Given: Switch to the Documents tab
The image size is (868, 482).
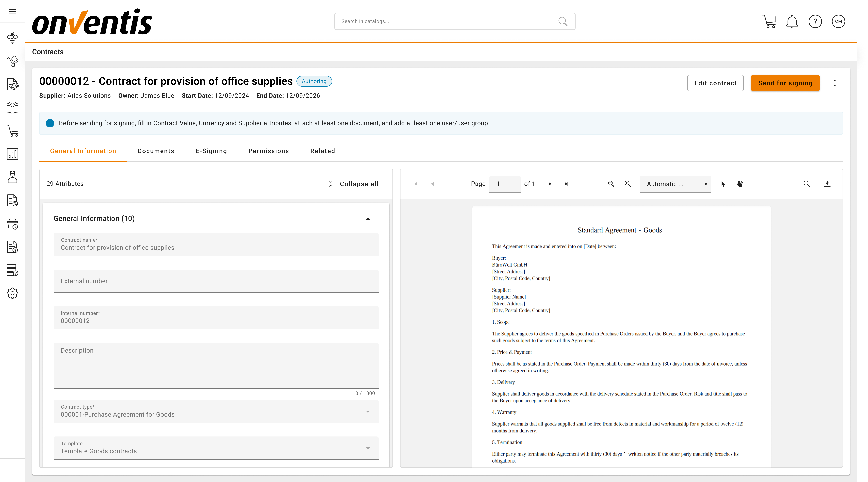Looking at the screenshot, I should pyautogui.click(x=156, y=151).
